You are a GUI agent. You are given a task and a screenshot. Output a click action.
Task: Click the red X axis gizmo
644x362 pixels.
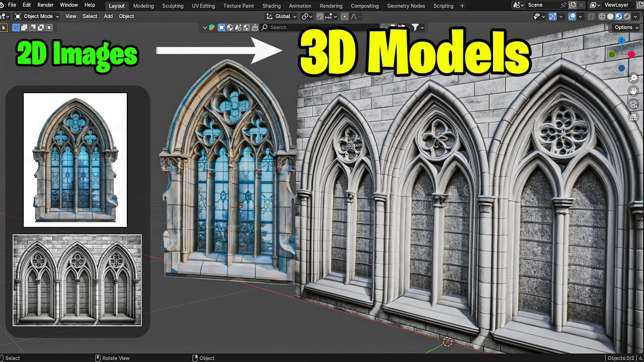tap(631, 54)
